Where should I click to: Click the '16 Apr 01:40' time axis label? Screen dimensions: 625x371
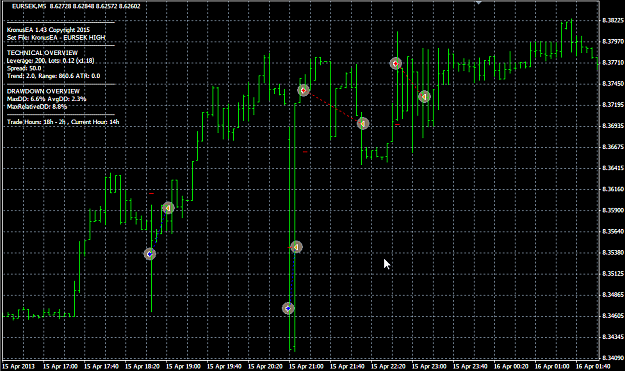click(x=594, y=366)
